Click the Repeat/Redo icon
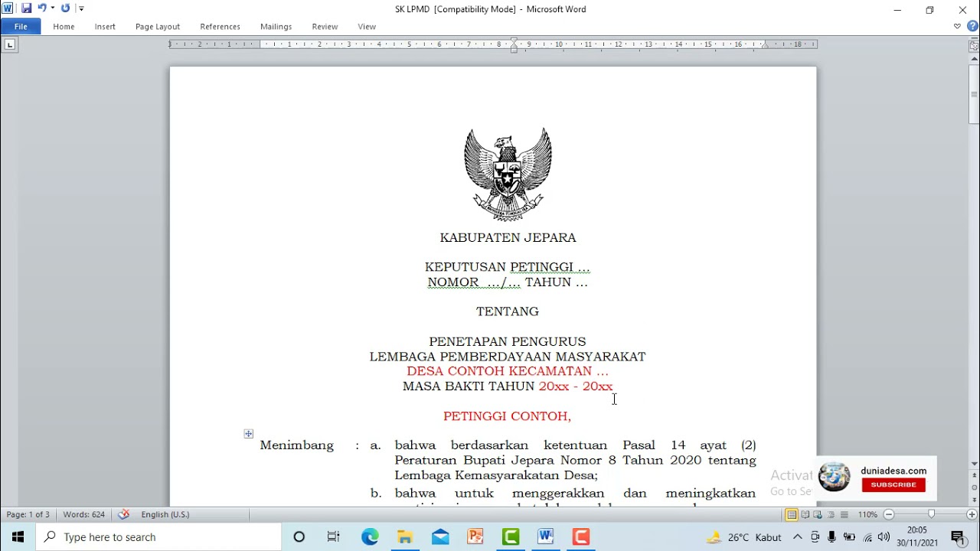 65,8
